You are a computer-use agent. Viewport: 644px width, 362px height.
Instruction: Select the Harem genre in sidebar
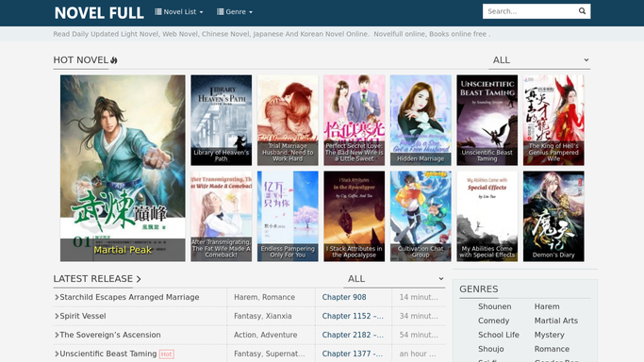click(547, 306)
